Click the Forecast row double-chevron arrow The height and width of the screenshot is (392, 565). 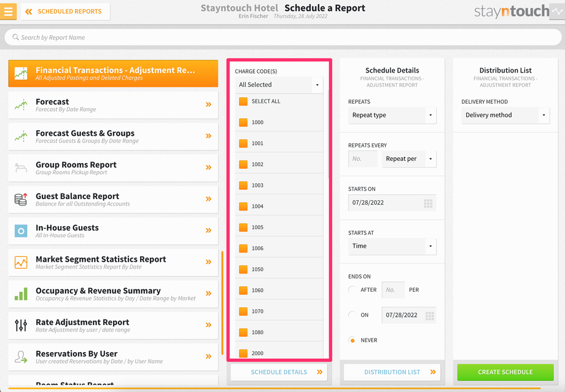click(209, 104)
